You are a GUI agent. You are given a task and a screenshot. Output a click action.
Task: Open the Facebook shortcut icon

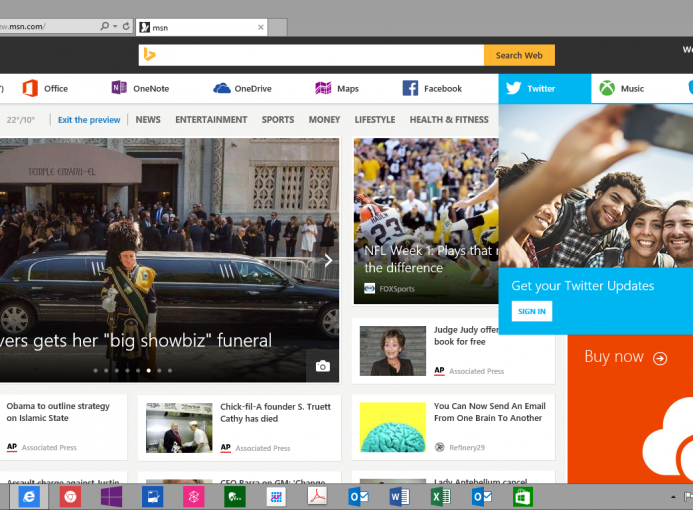(x=410, y=88)
